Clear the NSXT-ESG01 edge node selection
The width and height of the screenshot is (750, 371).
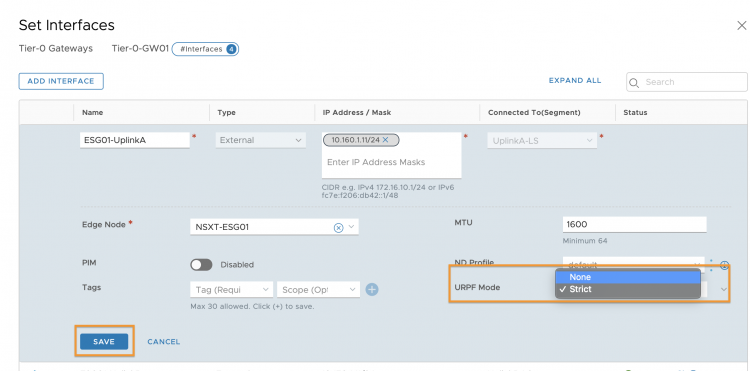338,228
